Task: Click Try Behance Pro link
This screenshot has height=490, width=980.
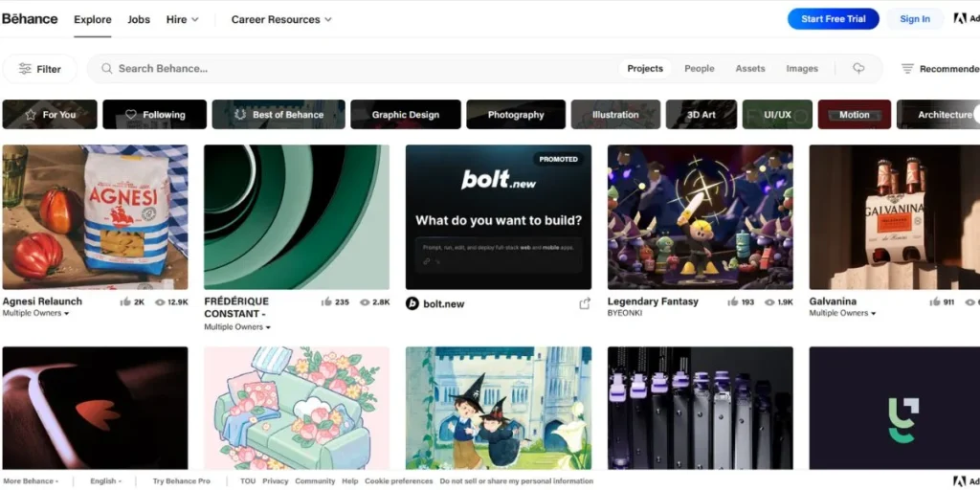Action: 181,481
